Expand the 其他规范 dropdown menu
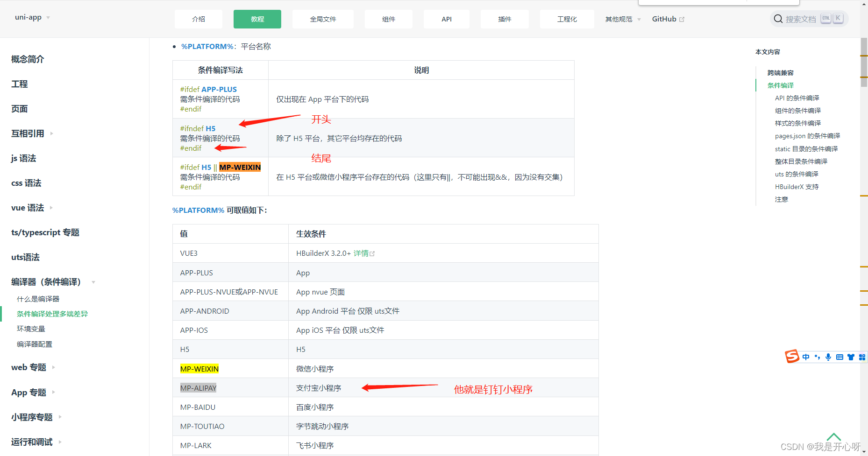The height and width of the screenshot is (456, 868). (623, 19)
